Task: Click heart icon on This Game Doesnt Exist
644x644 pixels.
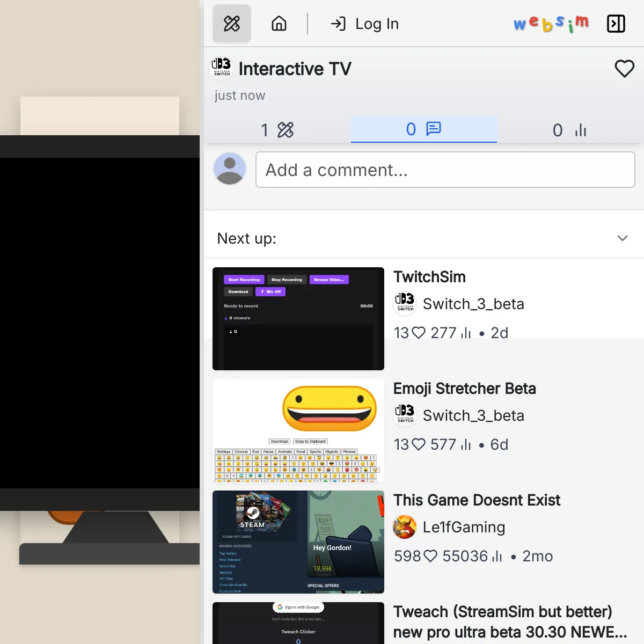Action: [x=430, y=556]
